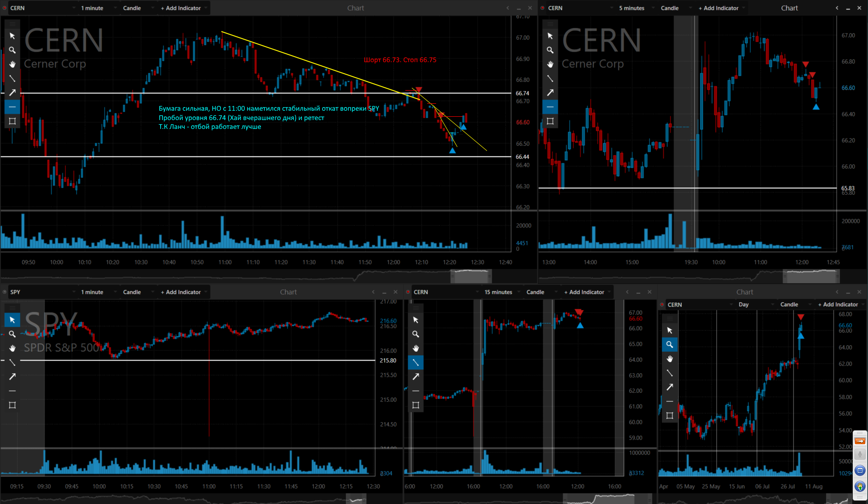Screen dimensions: 868x504
Task: Open the 1 minute timeframe dropdown of top CERN chart
Action: (x=98, y=8)
